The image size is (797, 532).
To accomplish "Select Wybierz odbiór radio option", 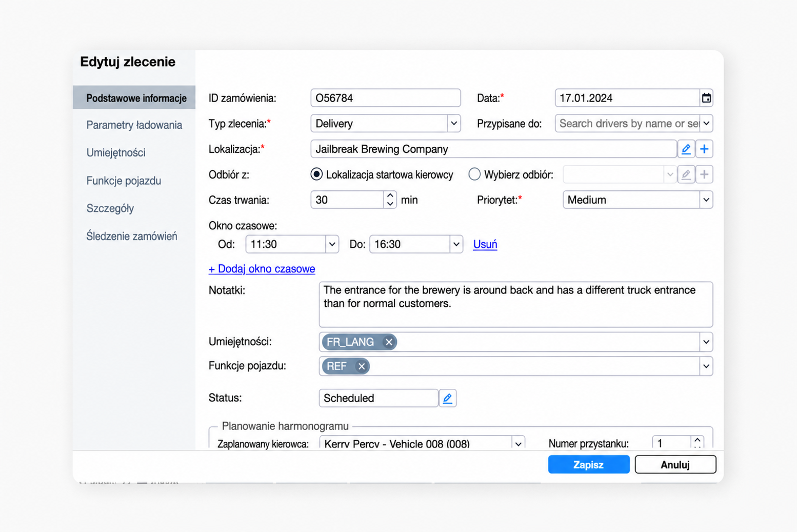I will pyautogui.click(x=474, y=174).
